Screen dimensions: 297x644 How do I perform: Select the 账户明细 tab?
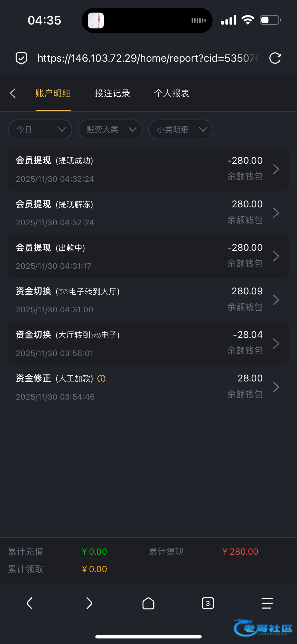53,93
